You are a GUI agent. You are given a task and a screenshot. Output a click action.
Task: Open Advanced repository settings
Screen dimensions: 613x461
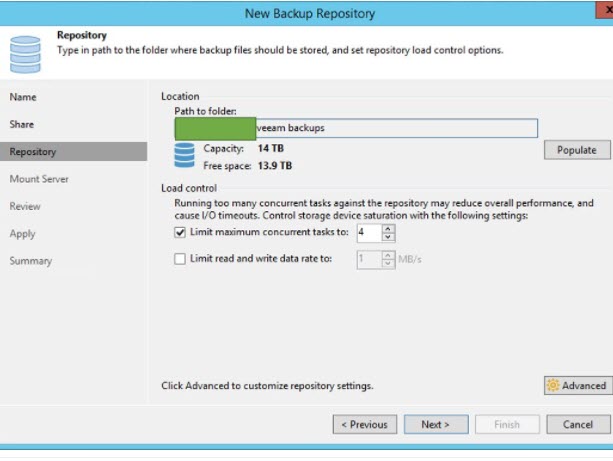pyautogui.click(x=577, y=385)
